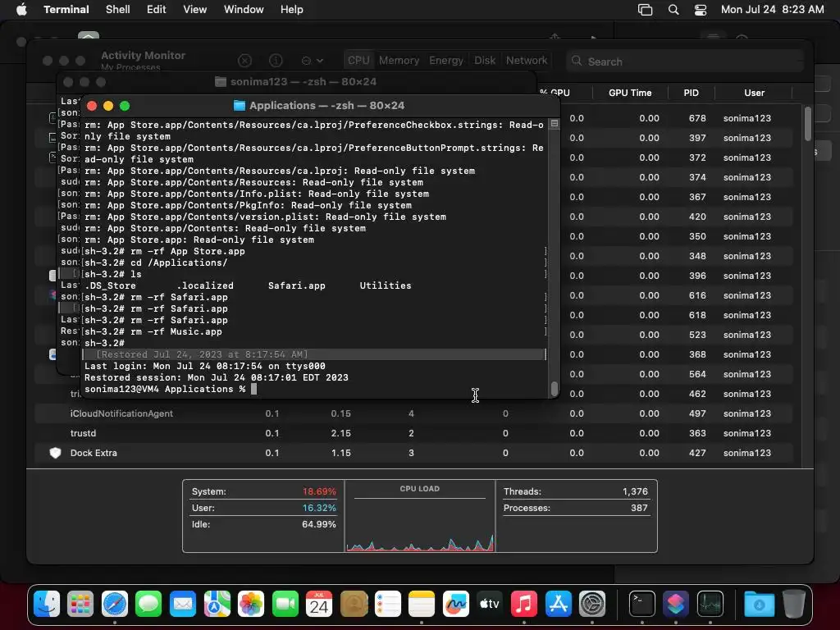Screen dimensions: 840x630
Task: Click the Processes count 387
Action: [x=639, y=508]
